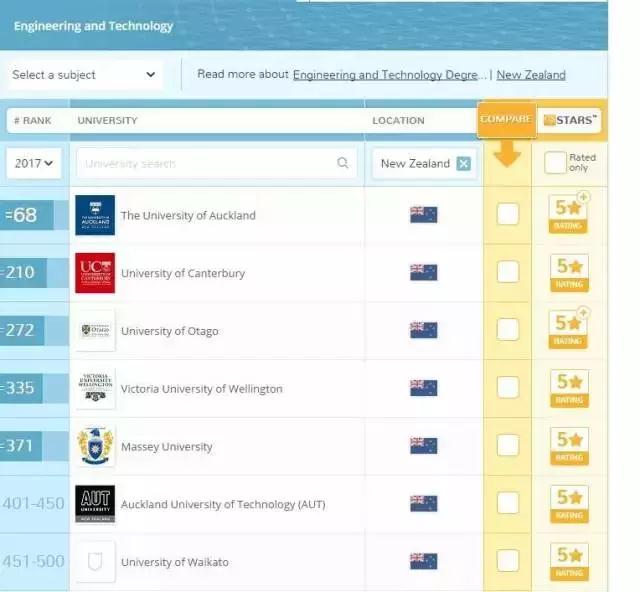
Task: Open the University of Waikato link
Action: pyautogui.click(x=174, y=562)
